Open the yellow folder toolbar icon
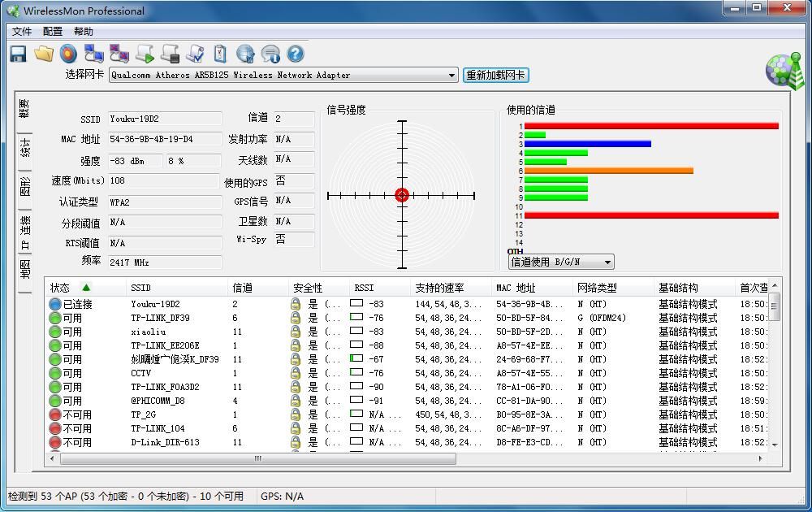This screenshot has height=512, width=812. pyautogui.click(x=44, y=54)
